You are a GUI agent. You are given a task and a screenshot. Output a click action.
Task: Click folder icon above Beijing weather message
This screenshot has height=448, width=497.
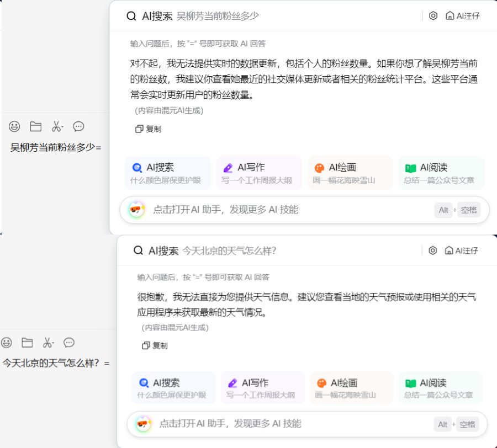27,343
